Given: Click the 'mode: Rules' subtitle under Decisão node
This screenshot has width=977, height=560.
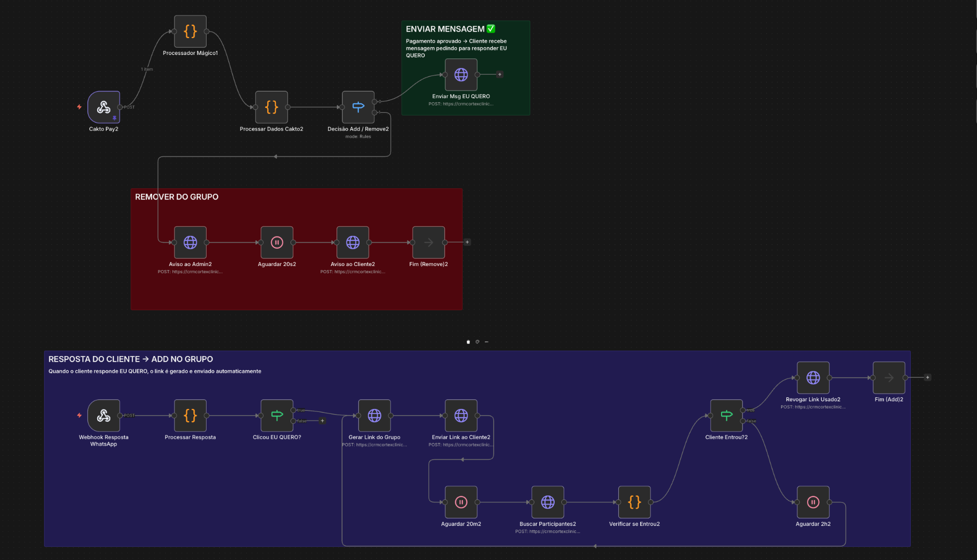Looking at the screenshot, I should click(x=358, y=136).
